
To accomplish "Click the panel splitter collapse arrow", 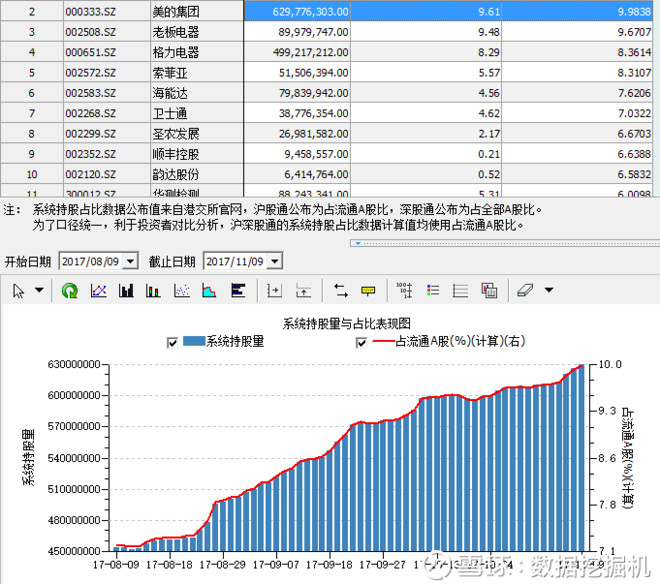I will coord(358,243).
